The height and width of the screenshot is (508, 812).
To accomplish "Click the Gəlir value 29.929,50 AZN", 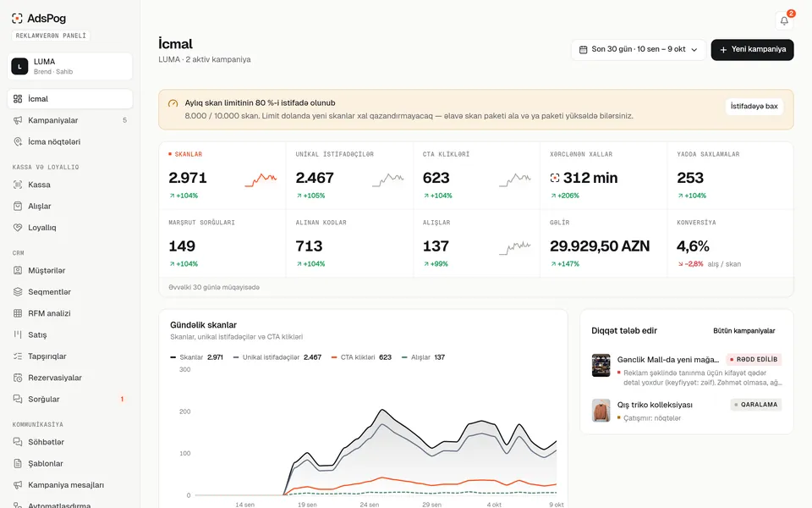I will pyautogui.click(x=600, y=246).
